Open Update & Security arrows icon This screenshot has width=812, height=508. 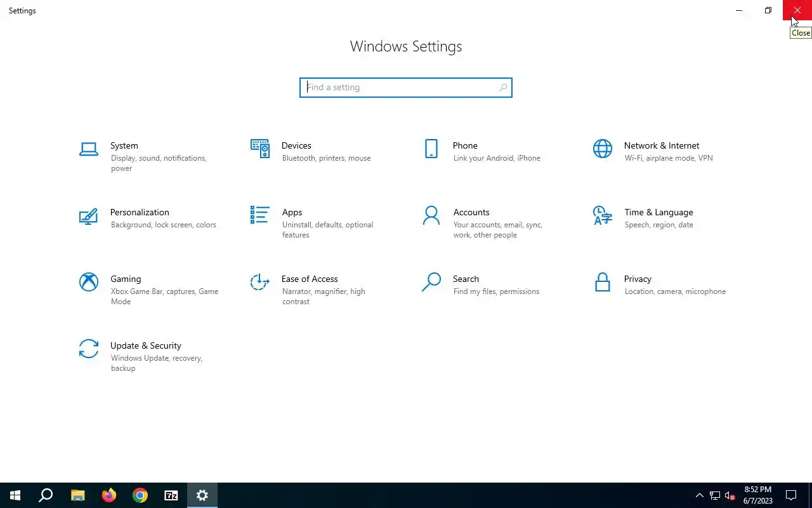(x=89, y=349)
